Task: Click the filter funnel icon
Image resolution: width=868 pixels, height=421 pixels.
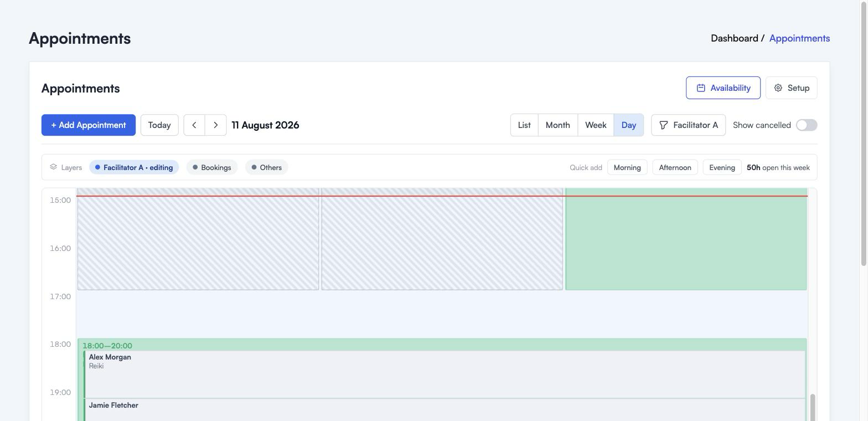Action: pyautogui.click(x=664, y=125)
